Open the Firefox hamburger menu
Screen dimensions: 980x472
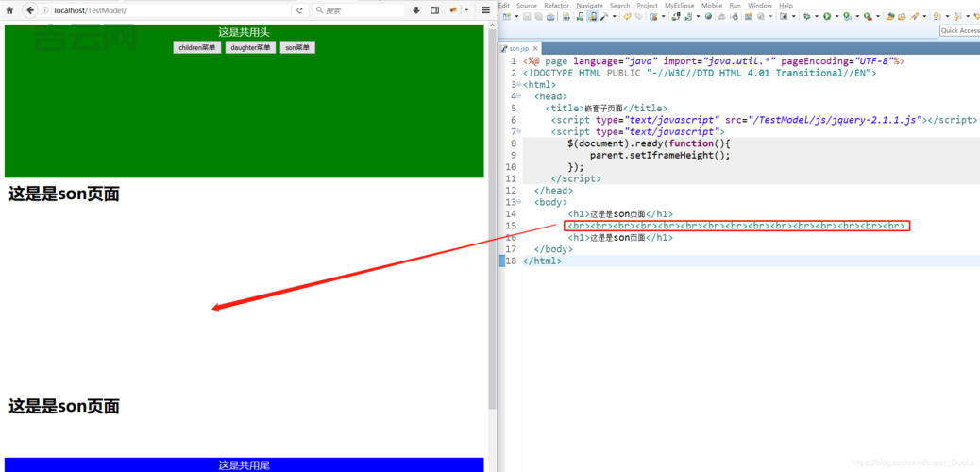click(486, 10)
